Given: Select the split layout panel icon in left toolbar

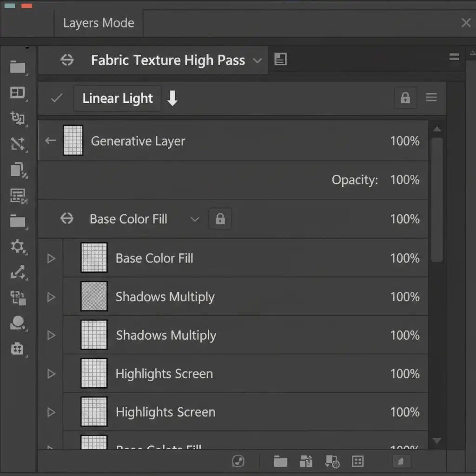Looking at the screenshot, I should pyautogui.click(x=18, y=93).
